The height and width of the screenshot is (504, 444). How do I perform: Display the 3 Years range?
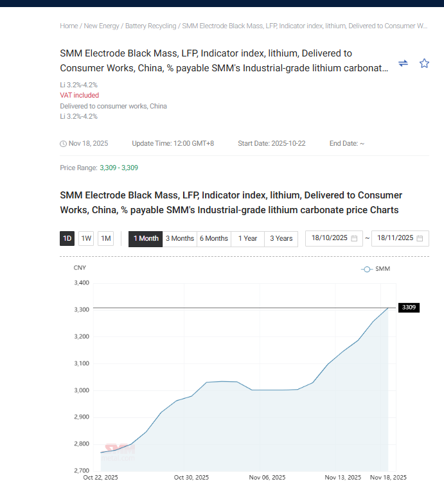(x=281, y=239)
